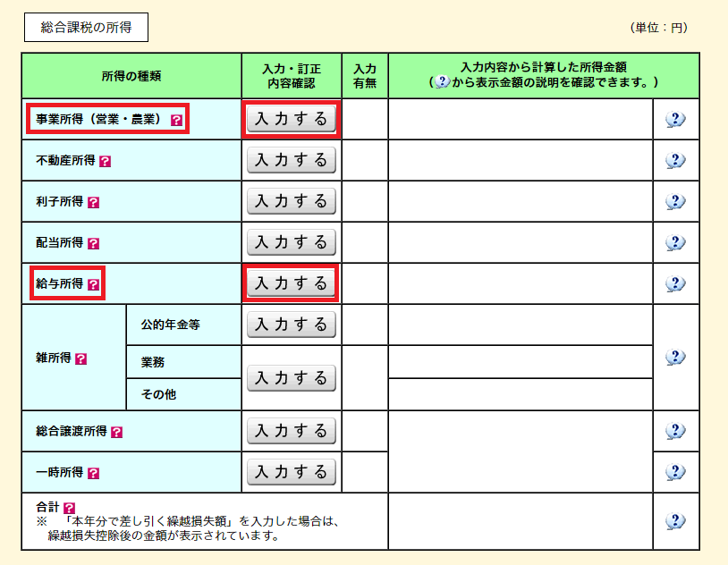Click red question mark beside 合計

pos(69,507)
